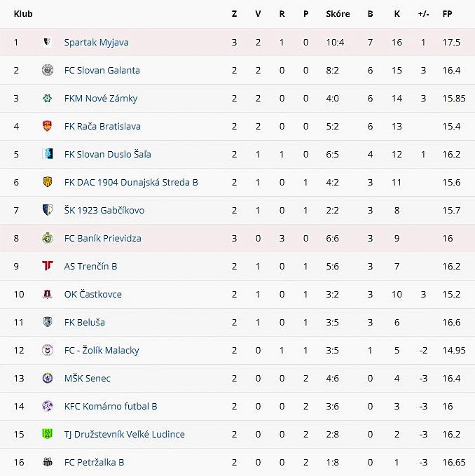Open the FK Beluša team link
The image size is (475, 476).
[85, 322]
